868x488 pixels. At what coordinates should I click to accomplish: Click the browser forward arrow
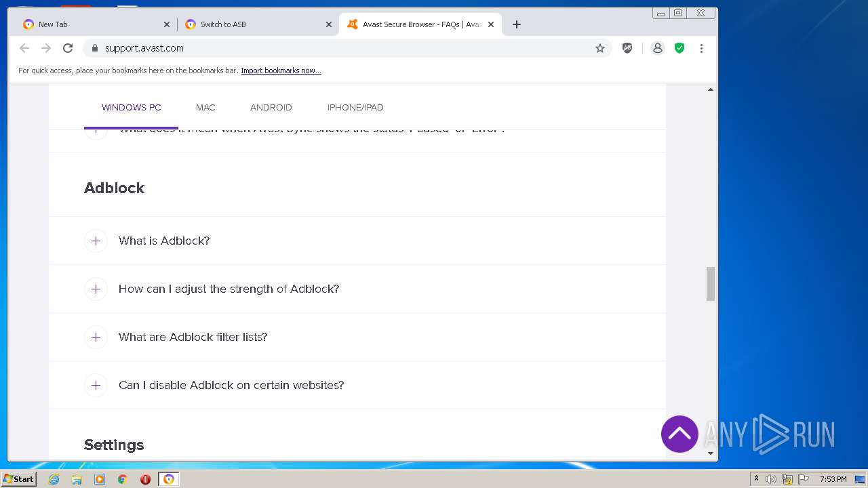click(46, 48)
